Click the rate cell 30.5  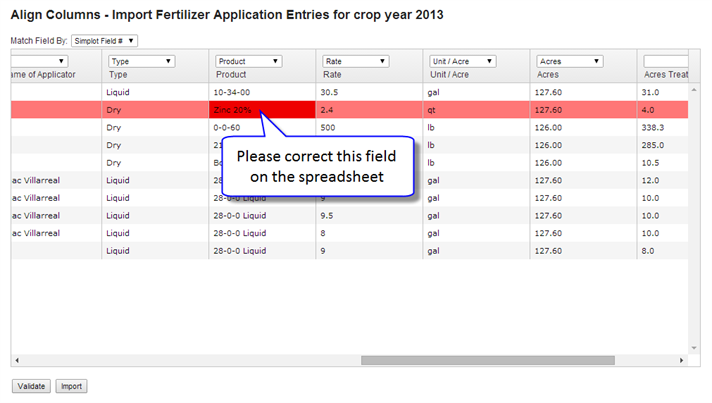point(369,92)
